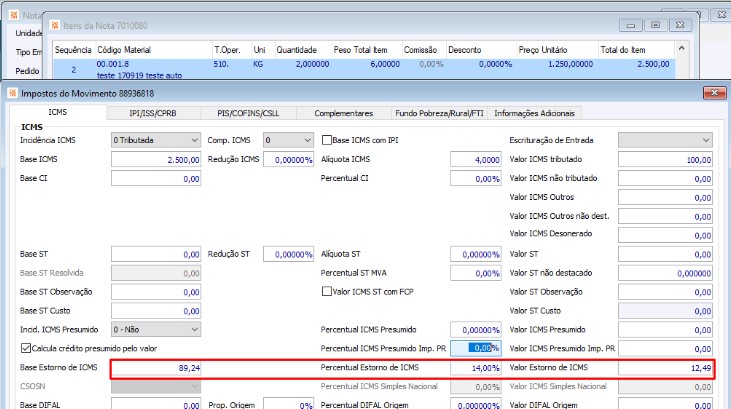Open the Informações Adicionais tab
The image size is (731, 409).
534,113
